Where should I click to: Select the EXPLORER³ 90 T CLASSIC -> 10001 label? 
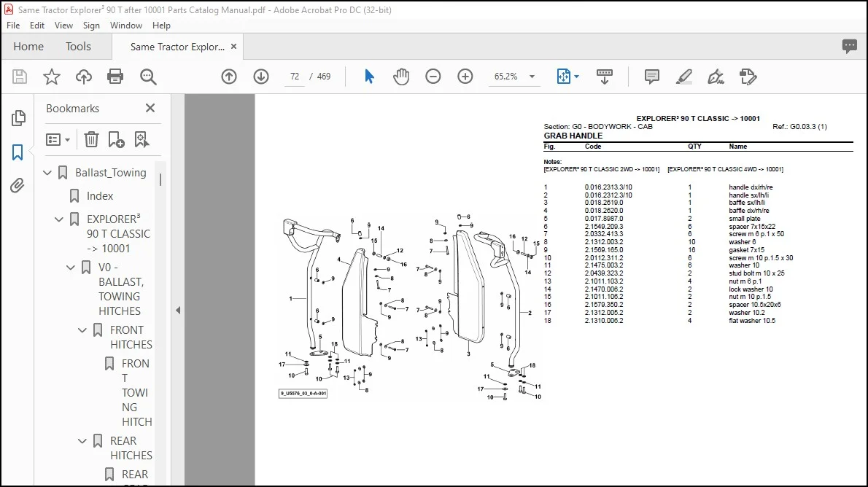[118, 233]
